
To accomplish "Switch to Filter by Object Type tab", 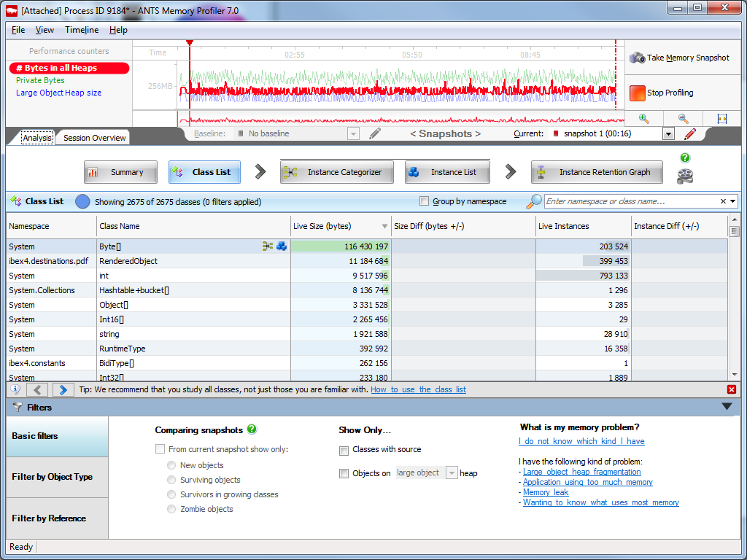I will point(57,477).
